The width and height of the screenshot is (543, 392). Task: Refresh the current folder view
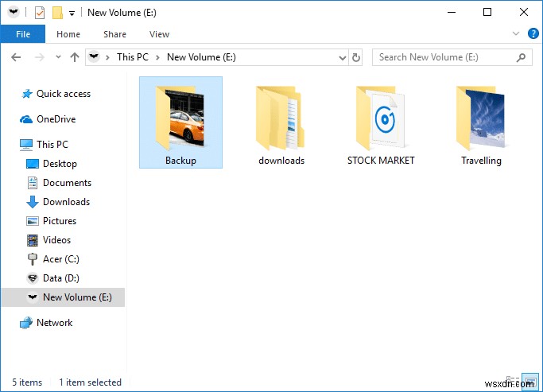pyautogui.click(x=356, y=57)
